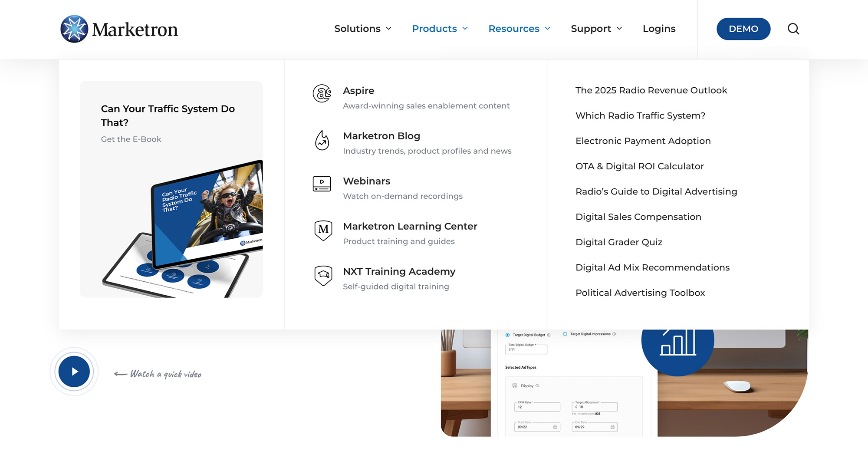Image resolution: width=868 pixels, height=458 pixels.
Task: Select the Target Digital Budget radio button
Action: [x=507, y=335]
